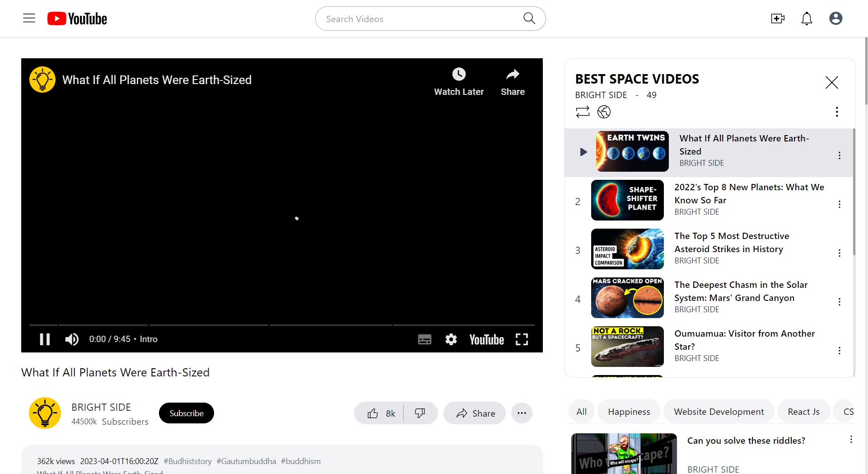Open the notifications bell
The width and height of the screenshot is (868, 474).
(x=807, y=19)
